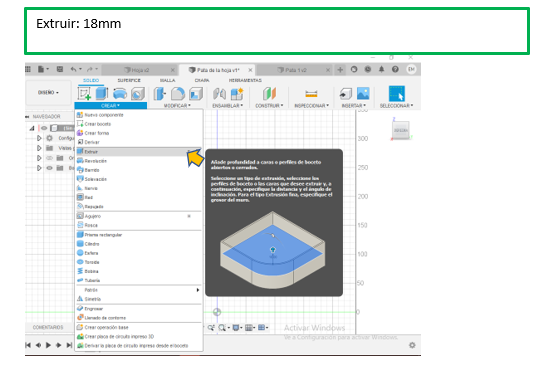Screen dimensions: 548x376
Task: Open the INSERTAR dropdown
Action: 354,106
